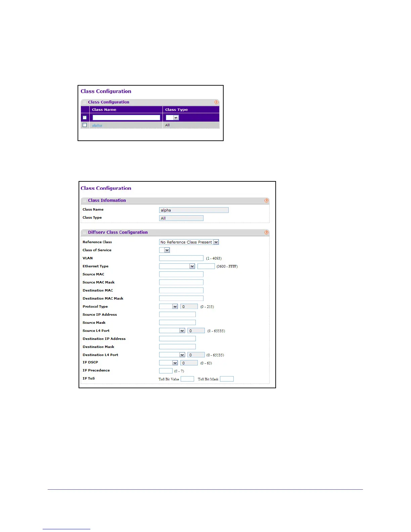The height and width of the screenshot is (532, 411).
Task: Tick the checkbox in the new class row
Action: tap(85, 118)
